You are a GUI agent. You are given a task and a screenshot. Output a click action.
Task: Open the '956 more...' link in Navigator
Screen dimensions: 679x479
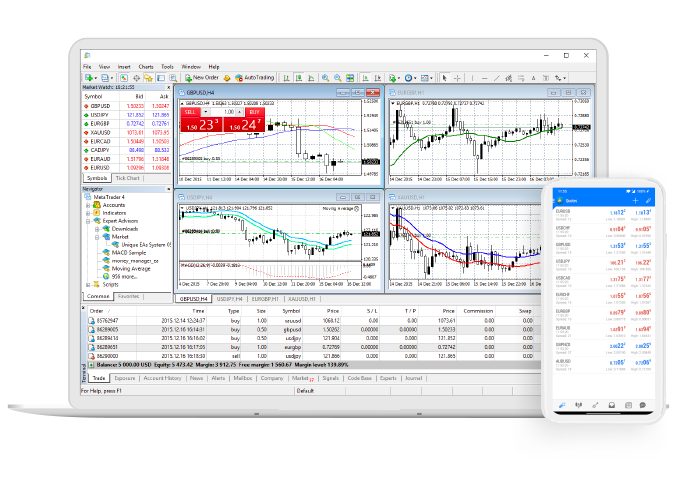tap(124, 276)
